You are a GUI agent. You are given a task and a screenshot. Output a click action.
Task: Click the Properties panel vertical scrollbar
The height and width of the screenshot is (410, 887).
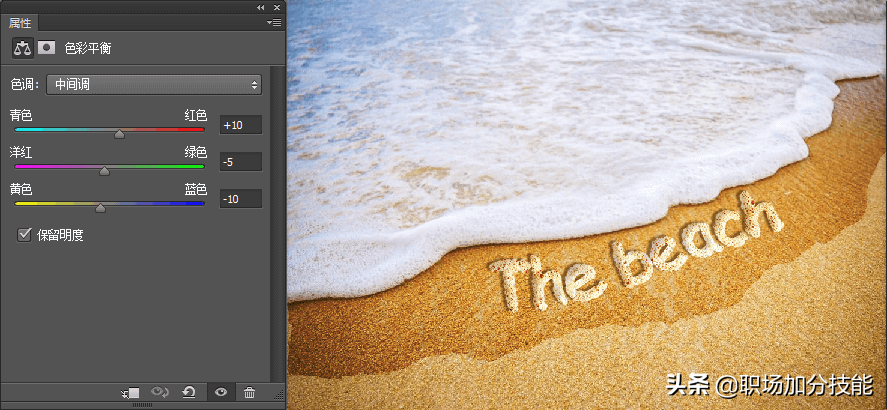(276, 223)
